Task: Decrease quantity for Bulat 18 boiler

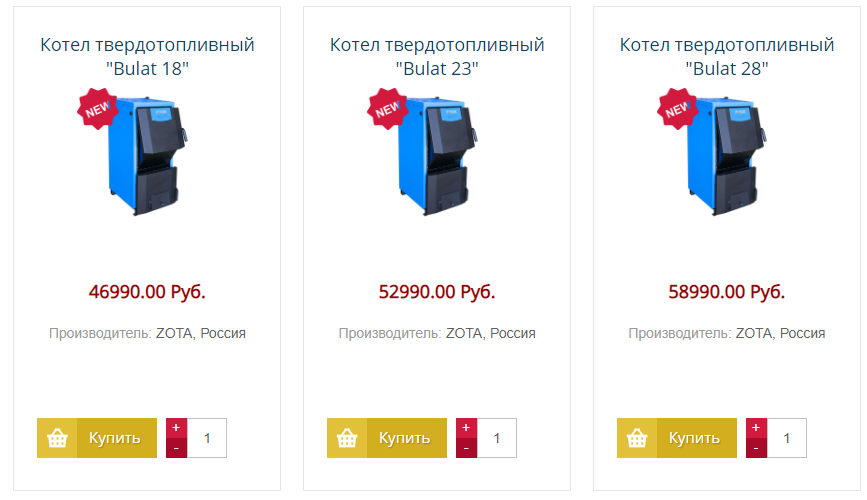Action: coord(176,448)
